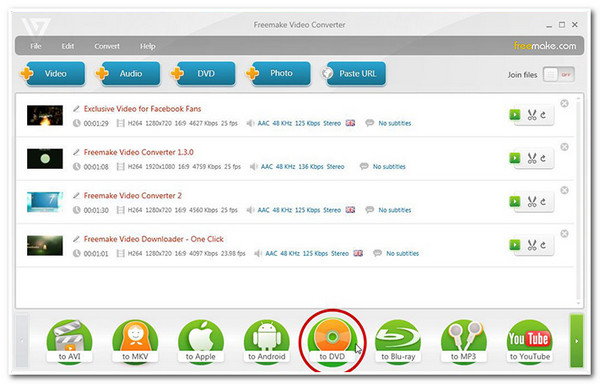Image resolution: width=600 pixels, height=384 pixels.
Task: Remove Freemake Video Converter 1.3.0 from list
Action: (x=564, y=147)
